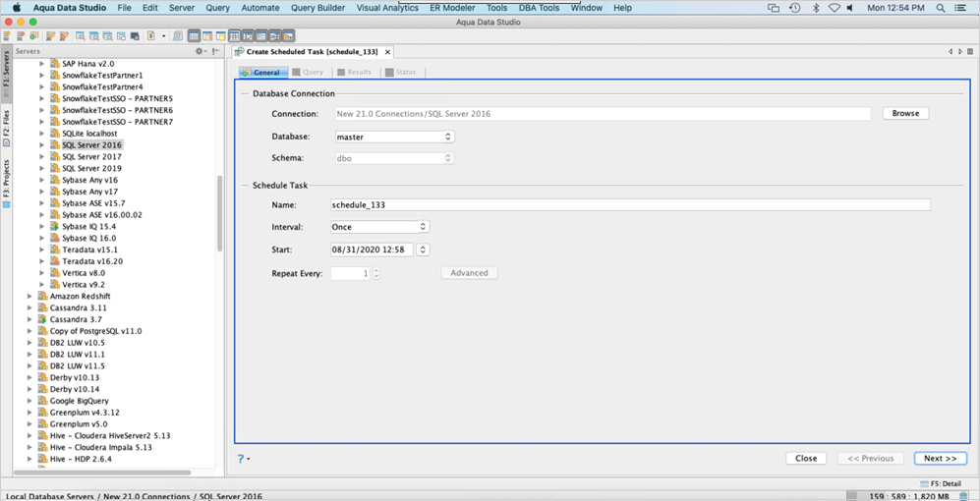This screenshot has height=501, width=980.
Task: Click the Register Server star icon in toolbar
Action: [x=7, y=36]
